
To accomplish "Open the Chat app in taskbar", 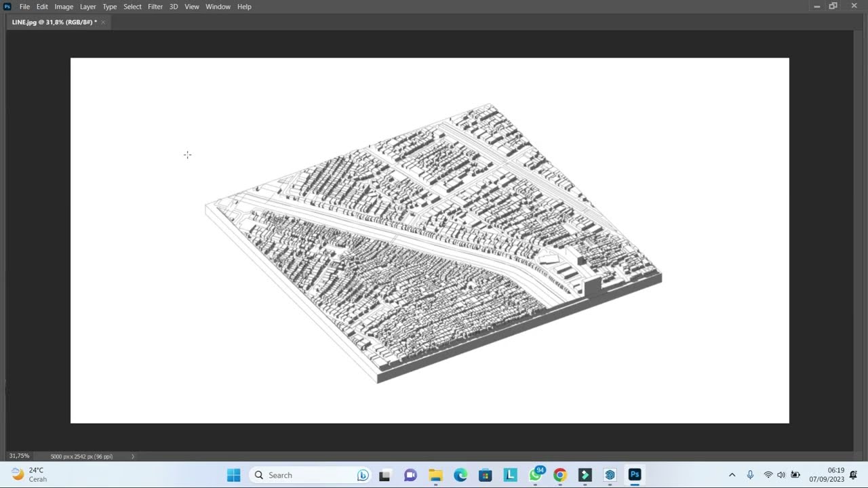I will [x=410, y=475].
